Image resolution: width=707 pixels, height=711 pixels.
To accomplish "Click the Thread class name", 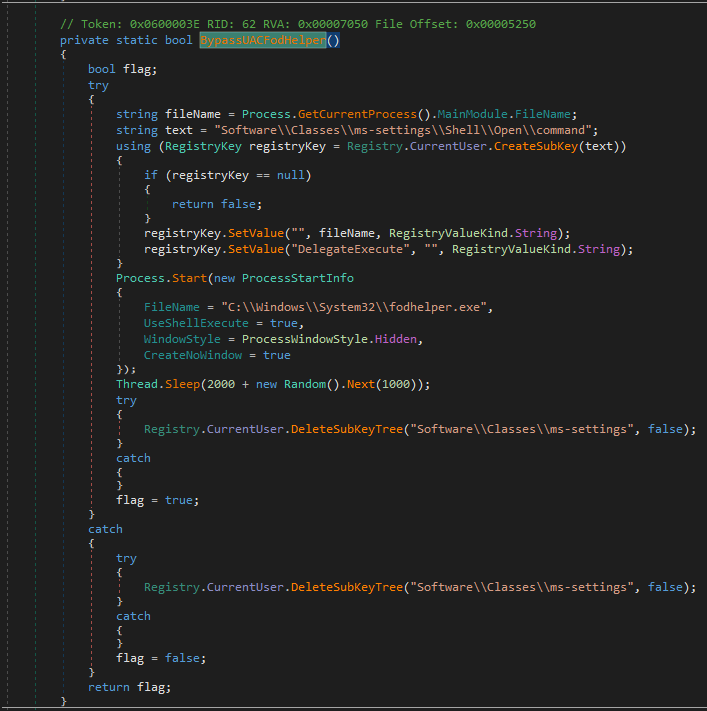I will coord(137,385).
